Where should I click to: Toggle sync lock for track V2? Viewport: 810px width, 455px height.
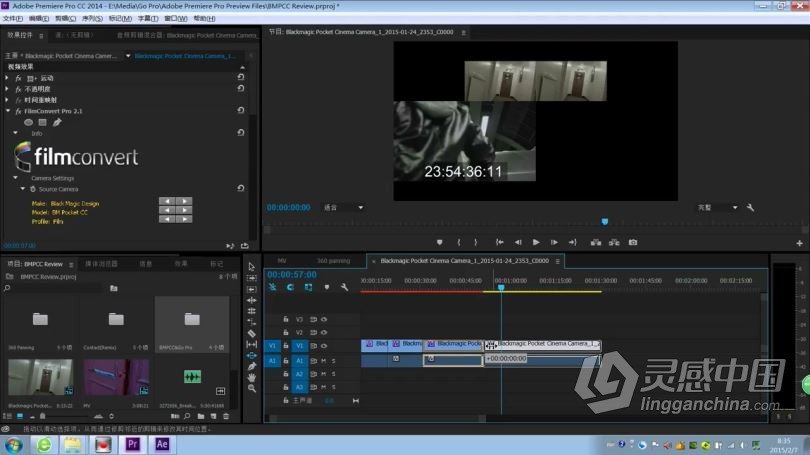[313, 333]
